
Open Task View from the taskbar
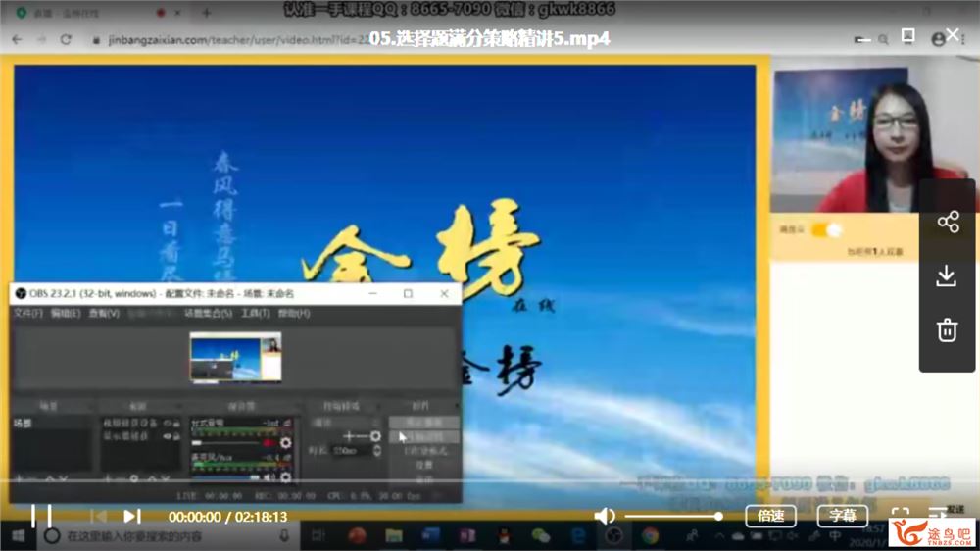click(318, 536)
